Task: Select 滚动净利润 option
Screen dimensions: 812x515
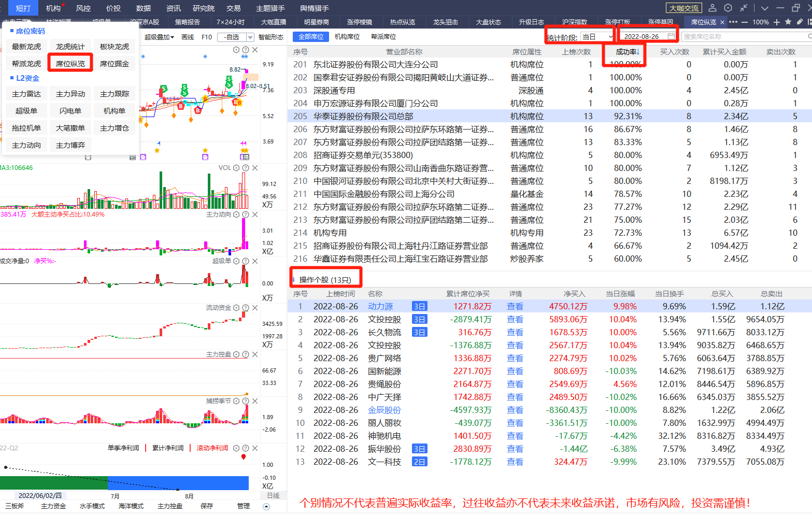Action: point(212,448)
